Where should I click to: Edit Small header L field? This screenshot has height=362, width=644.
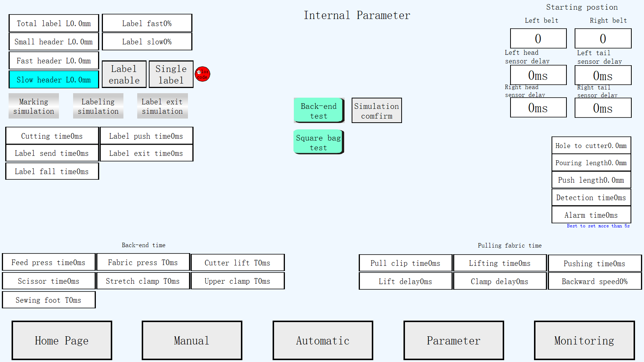pos(54,41)
